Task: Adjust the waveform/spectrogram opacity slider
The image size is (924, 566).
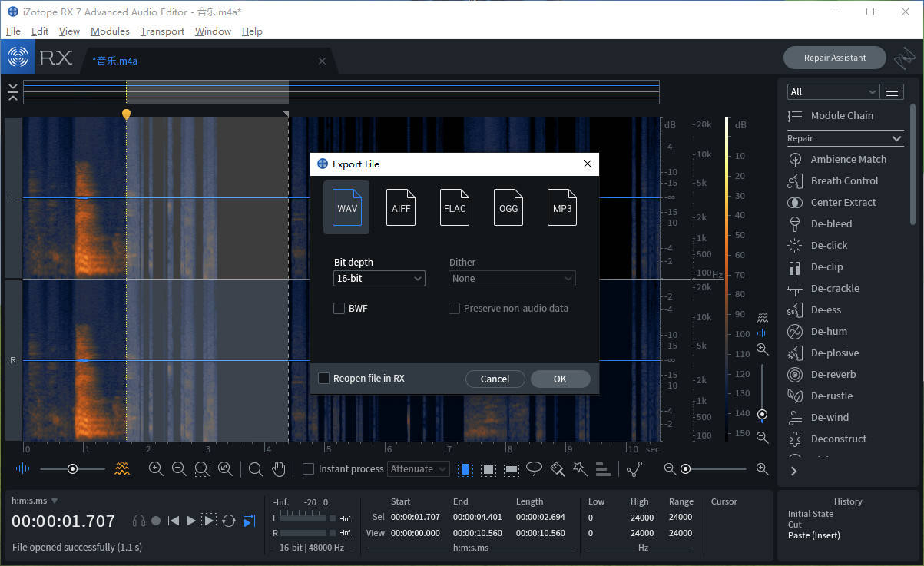Action: [72, 468]
